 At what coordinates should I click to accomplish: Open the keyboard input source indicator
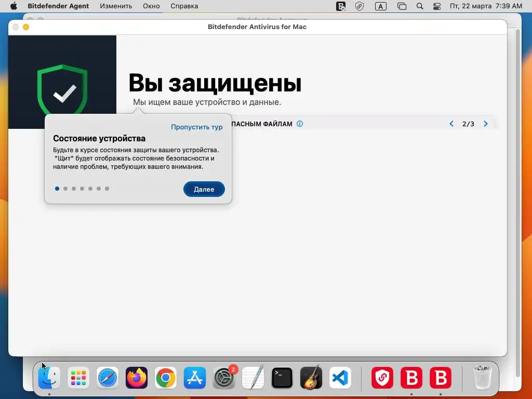point(381,6)
